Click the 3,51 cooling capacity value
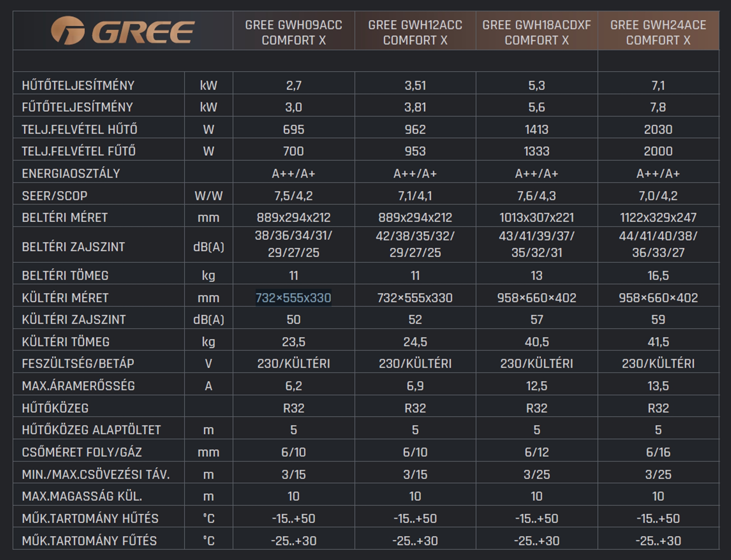Screen dimensions: 731x560 [415, 85]
